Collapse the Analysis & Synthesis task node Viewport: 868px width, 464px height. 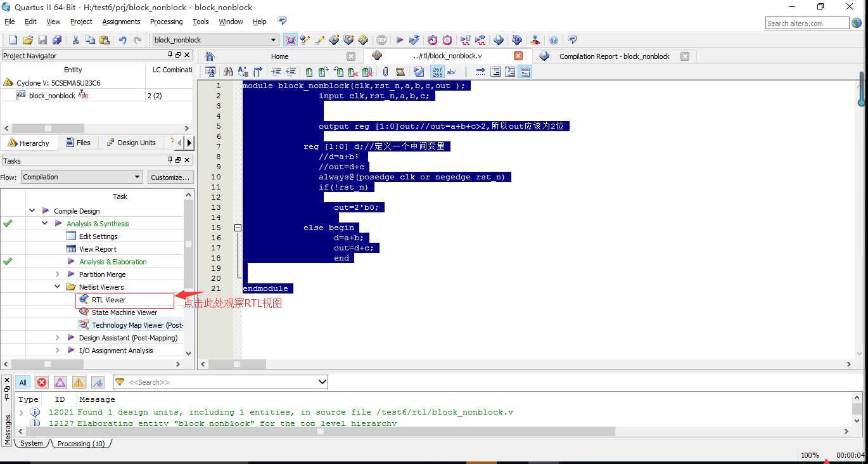coord(44,223)
